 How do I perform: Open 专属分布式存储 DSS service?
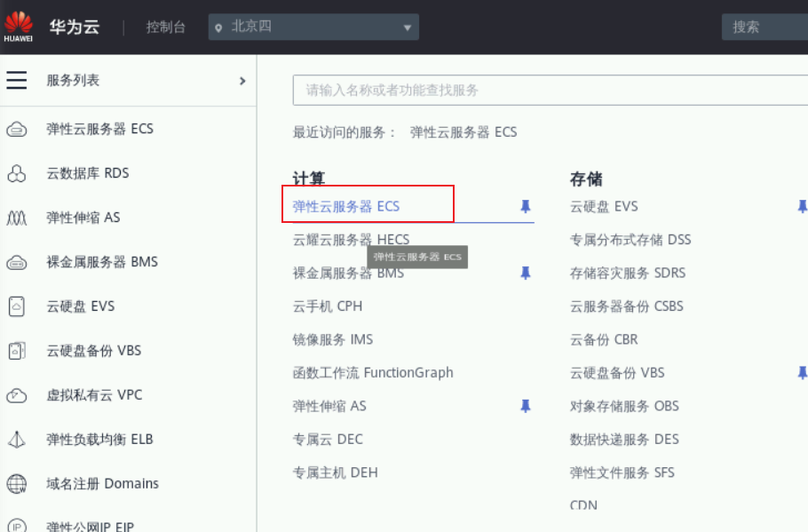pos(630,240)
